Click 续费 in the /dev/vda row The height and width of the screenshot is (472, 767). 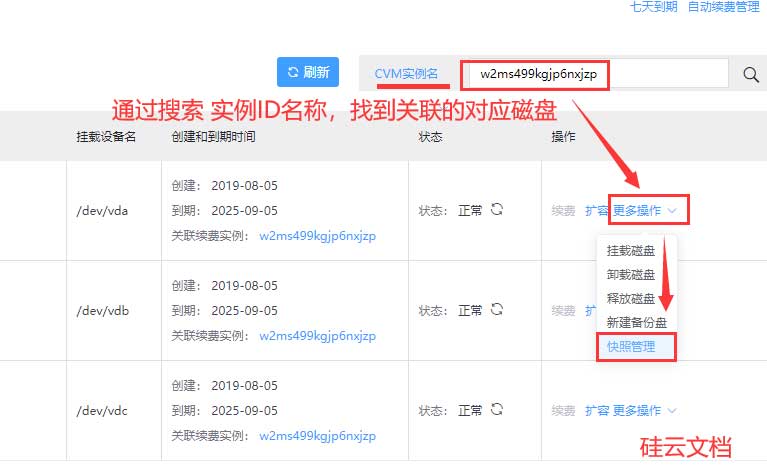point(563,211)
